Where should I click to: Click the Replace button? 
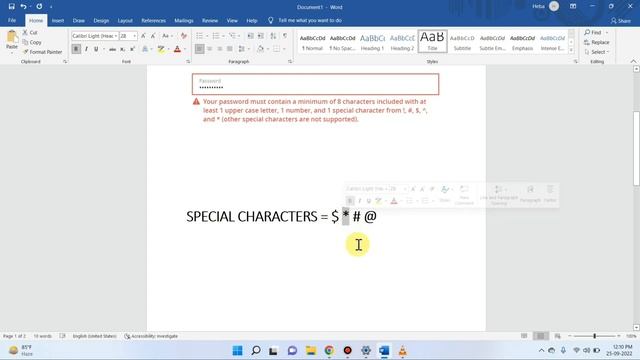(596, 42)
